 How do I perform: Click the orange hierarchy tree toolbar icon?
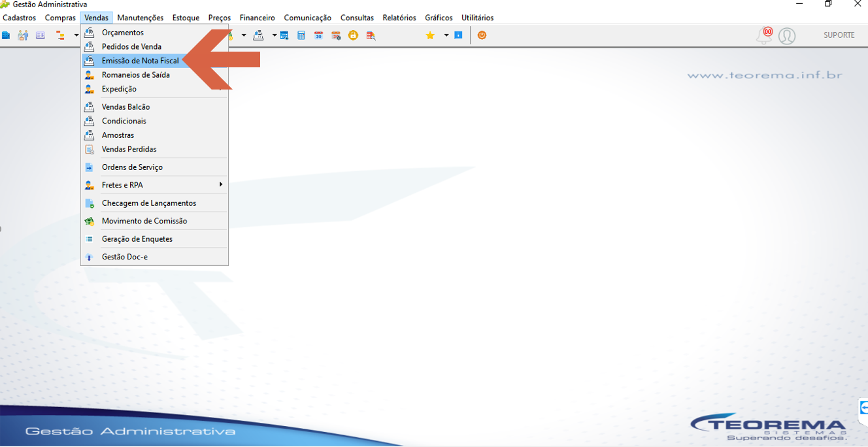[60, 35]
